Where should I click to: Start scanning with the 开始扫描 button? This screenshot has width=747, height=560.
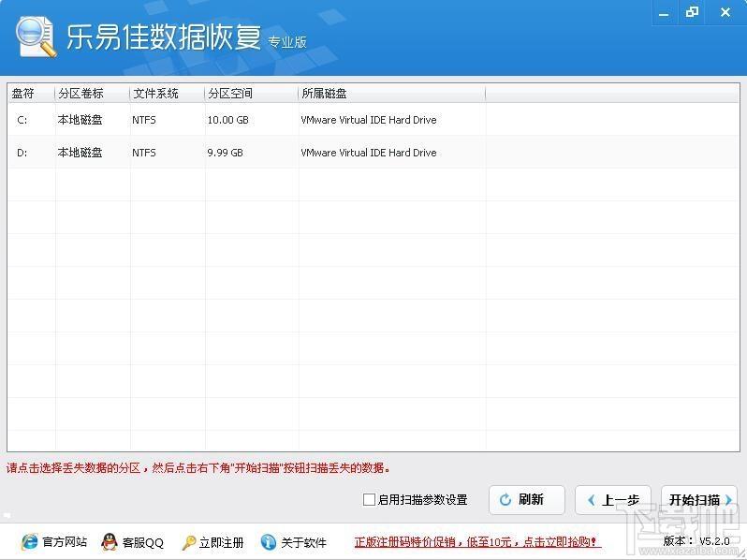698,500
